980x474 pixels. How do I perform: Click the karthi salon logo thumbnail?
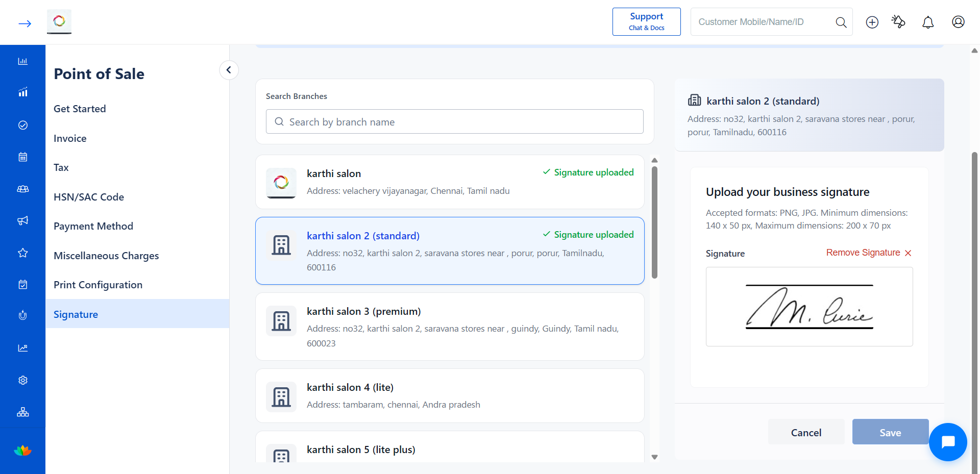tap(281, 183)
